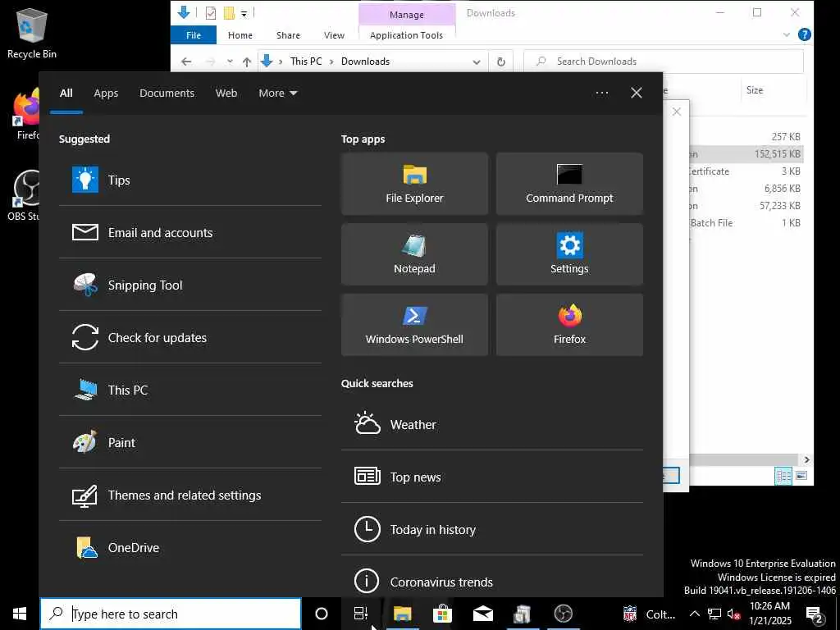Open recent locations dropdown in Explorer

230,62
